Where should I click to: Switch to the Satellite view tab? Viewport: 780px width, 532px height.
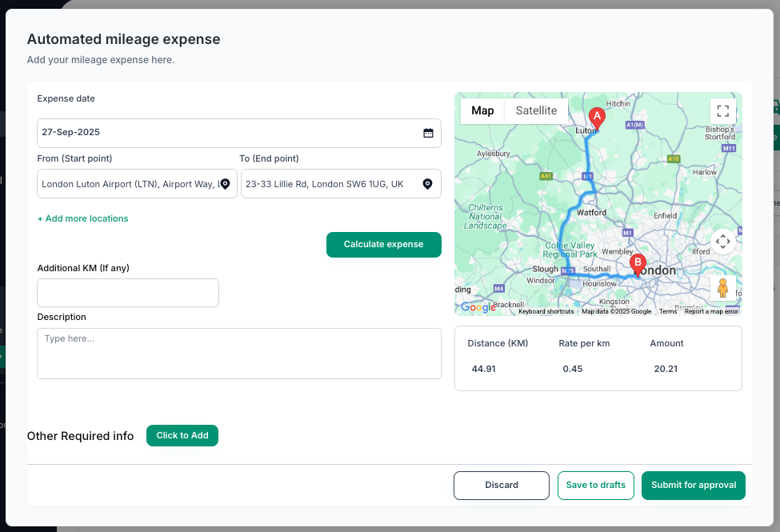[x=536, y=111]
